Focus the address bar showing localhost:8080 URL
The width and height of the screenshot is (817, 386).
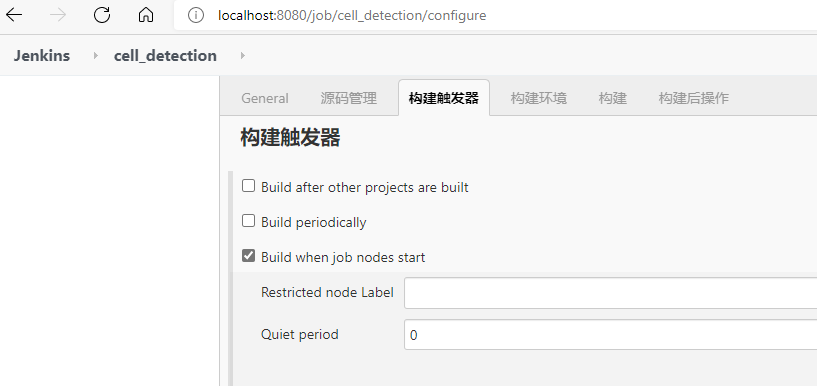495,16
